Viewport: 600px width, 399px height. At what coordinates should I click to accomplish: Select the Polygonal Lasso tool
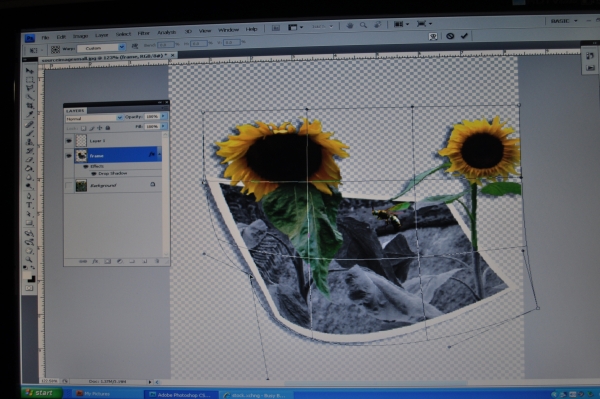coord(29,88)
